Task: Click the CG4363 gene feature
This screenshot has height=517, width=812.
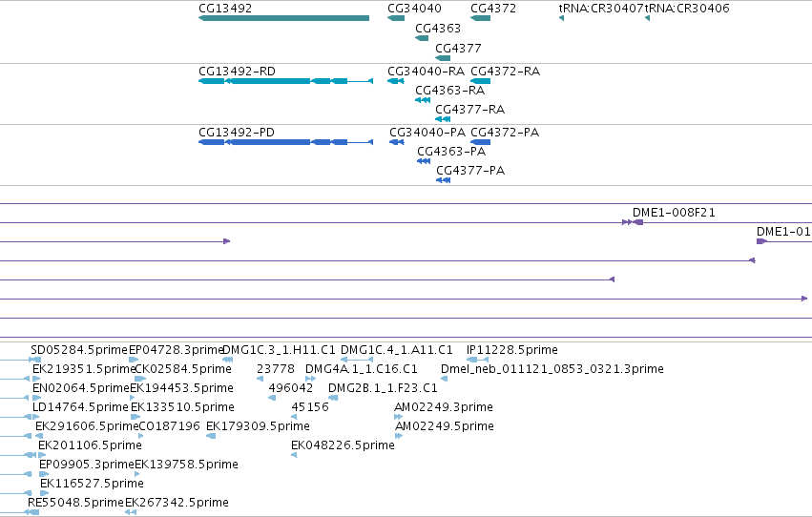Action: (x=422, y=38)
